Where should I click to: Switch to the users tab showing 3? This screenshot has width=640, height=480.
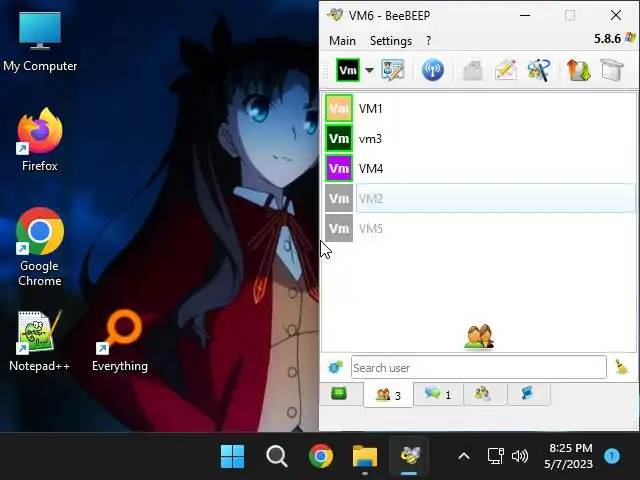pyautogui.click(x=388, y=395)
